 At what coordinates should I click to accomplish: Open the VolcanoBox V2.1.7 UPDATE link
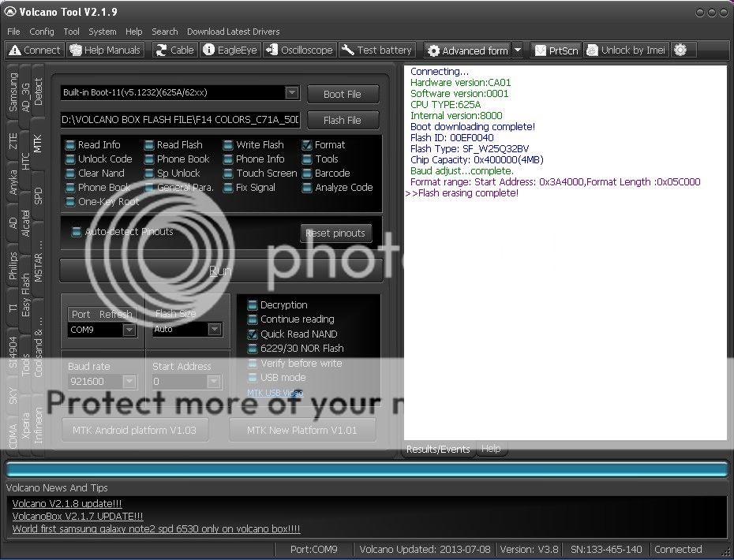point(77,517)
